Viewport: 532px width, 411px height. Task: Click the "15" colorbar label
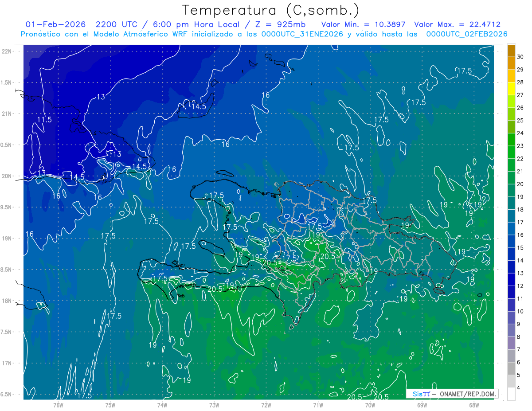pyautogui.click(x=520, y=247)
